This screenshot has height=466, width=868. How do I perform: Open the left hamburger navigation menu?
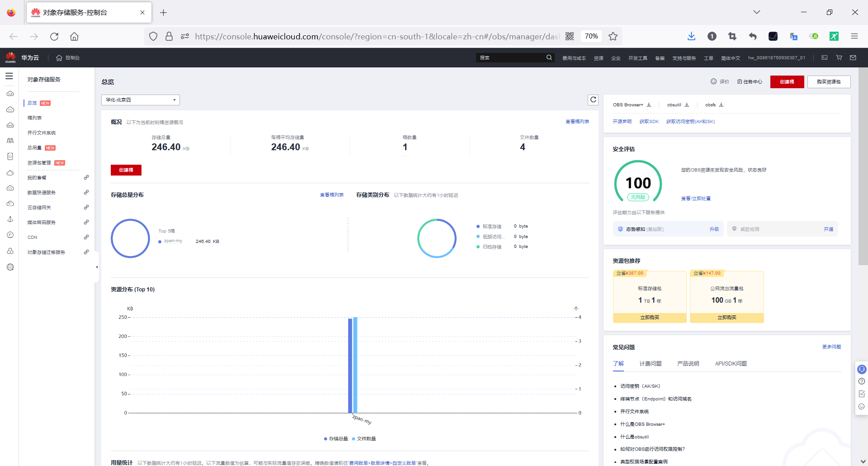click(9, 76)
